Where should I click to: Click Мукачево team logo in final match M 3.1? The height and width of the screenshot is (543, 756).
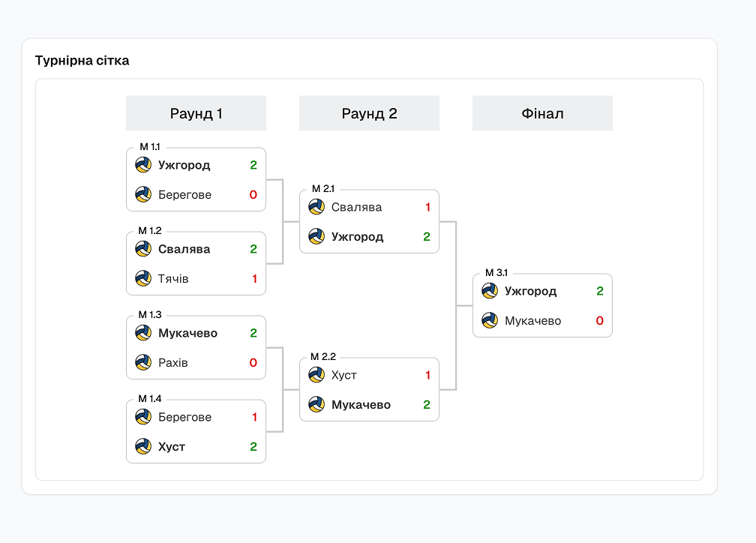coord(490,321)
